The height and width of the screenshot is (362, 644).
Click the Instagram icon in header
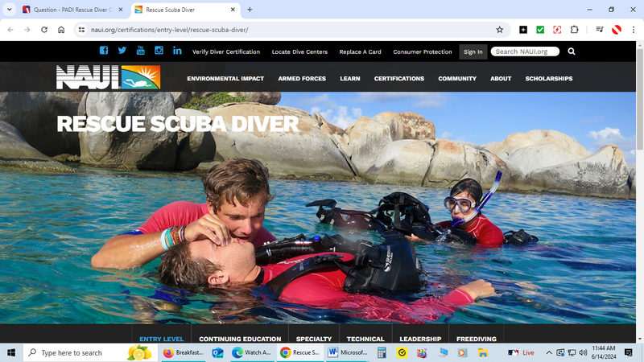[x=159, y=51]
